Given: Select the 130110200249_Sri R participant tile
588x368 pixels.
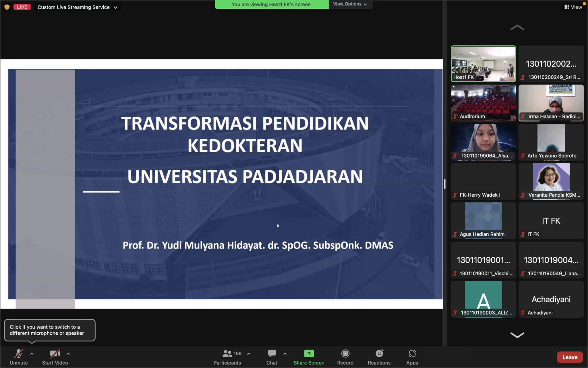Looking at the screenshot, I should click(x=551, y=64).
